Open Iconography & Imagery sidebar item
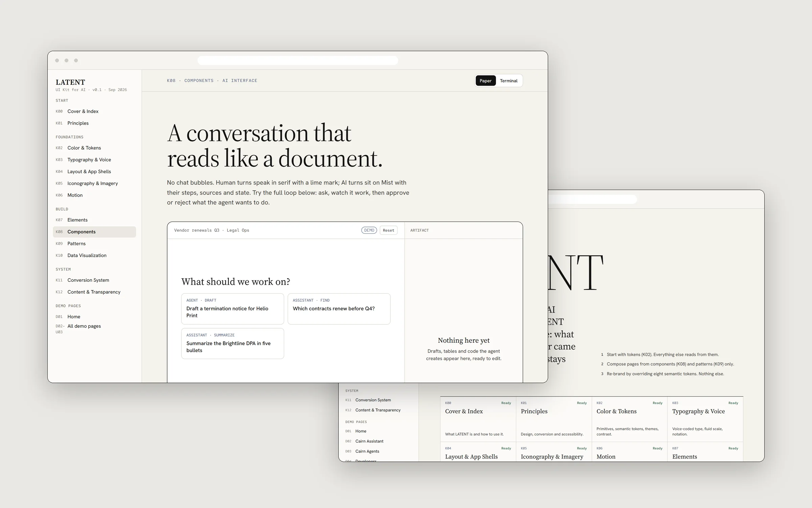The width and height of the screenshot is (812, 508). [x=94, y=183]
